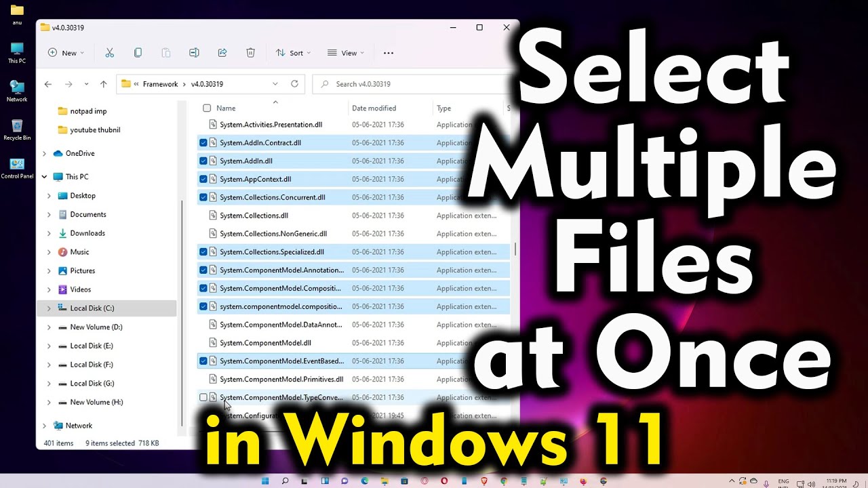868x488 pixels.
Task: Open the taskbar volume control
Action: tap(812, 484)
